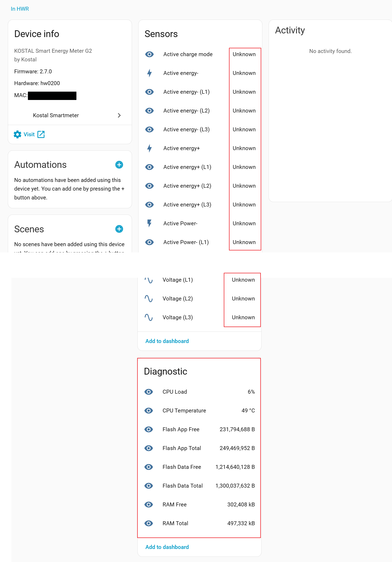The height and width of the screenshot is (562, 392).
Task: Click the eye icon for RAM Total
Action: 149,523
